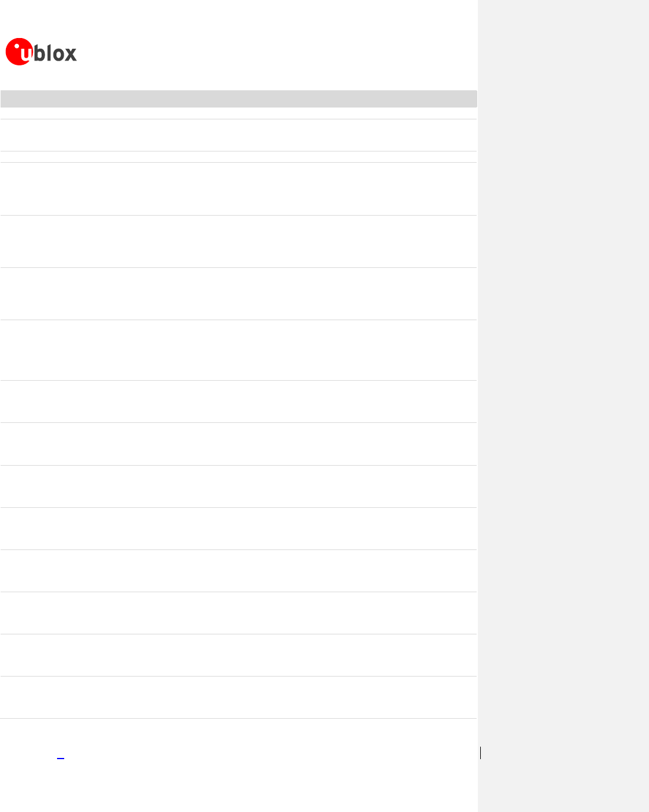The image size is (649, 812).
Task: Click the tallest seventh blank table row
Action: tap(238, 350)
